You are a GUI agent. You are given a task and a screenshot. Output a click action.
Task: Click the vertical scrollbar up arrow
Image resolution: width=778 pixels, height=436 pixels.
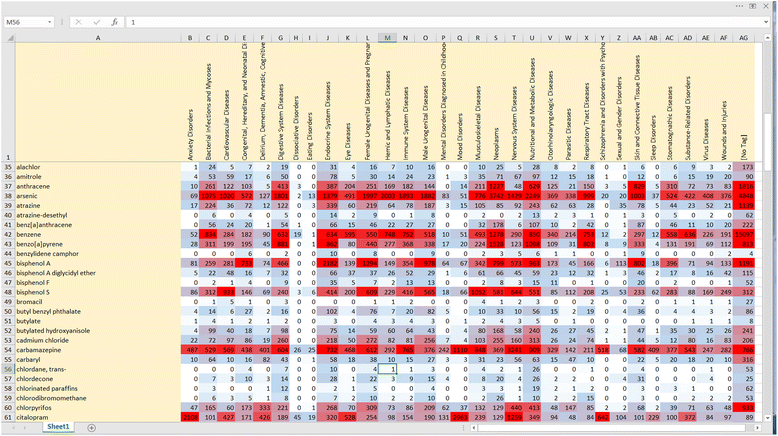coord(769,38)
